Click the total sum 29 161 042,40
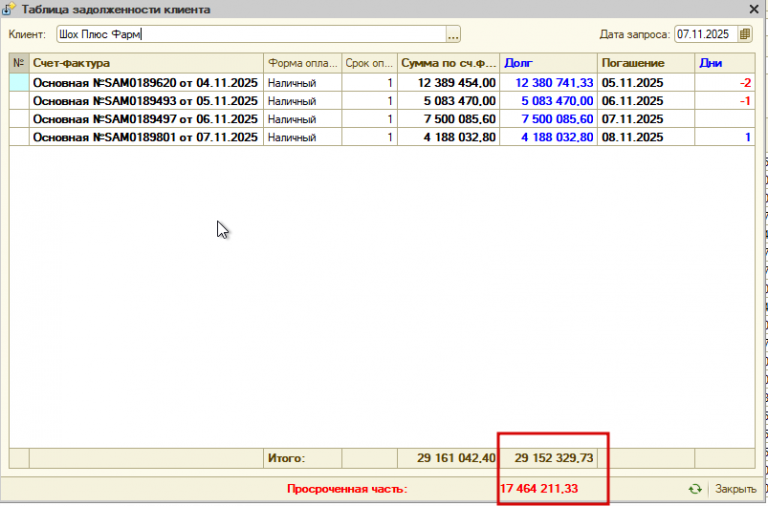Image resolution: width=768 pixels, height=506 pixels. click(456, 458)
